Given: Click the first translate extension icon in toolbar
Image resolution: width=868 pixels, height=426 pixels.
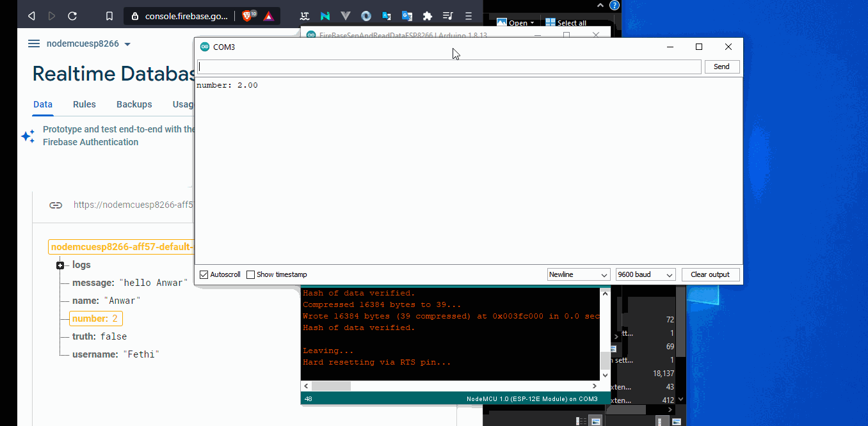Looking at the screenshot, I should coord(387,16).
